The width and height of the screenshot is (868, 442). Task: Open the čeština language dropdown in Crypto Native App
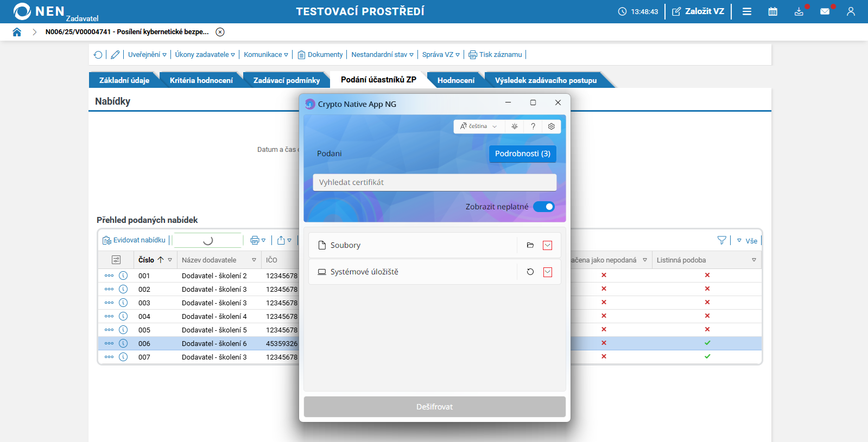coord(479,126)
